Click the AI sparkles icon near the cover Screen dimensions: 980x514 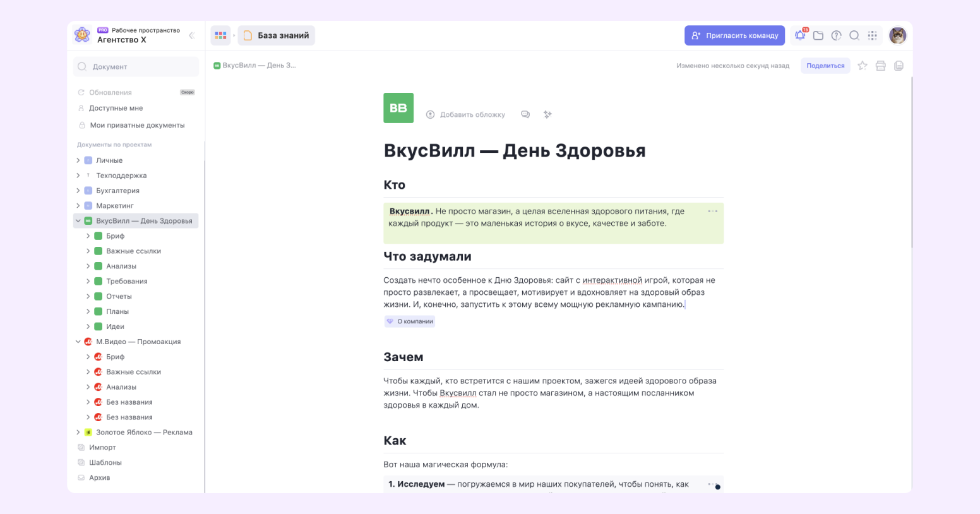point(547,114)
